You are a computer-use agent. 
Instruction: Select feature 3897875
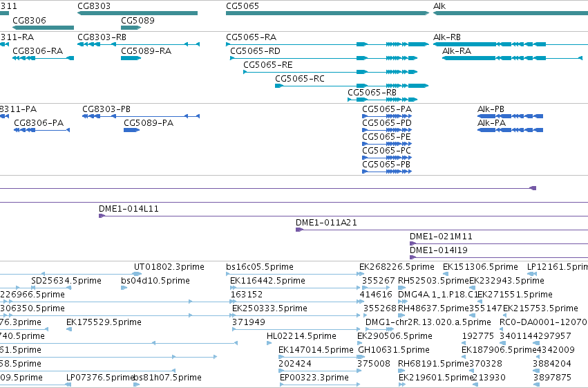[x=552, y=378]
